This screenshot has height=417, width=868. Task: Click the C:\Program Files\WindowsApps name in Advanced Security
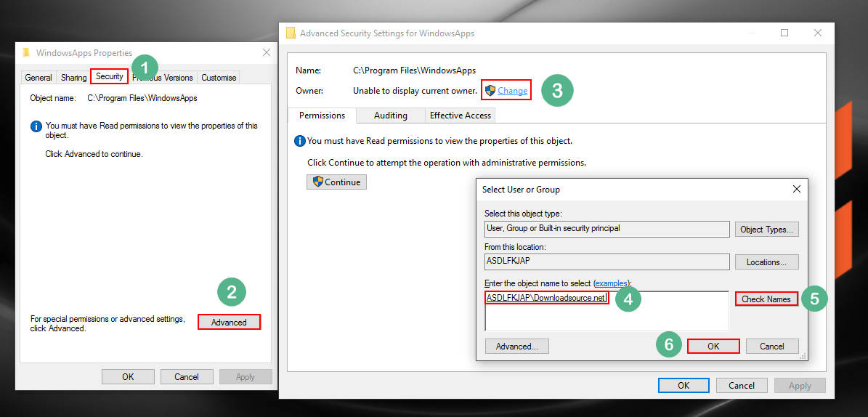(415, 71)
